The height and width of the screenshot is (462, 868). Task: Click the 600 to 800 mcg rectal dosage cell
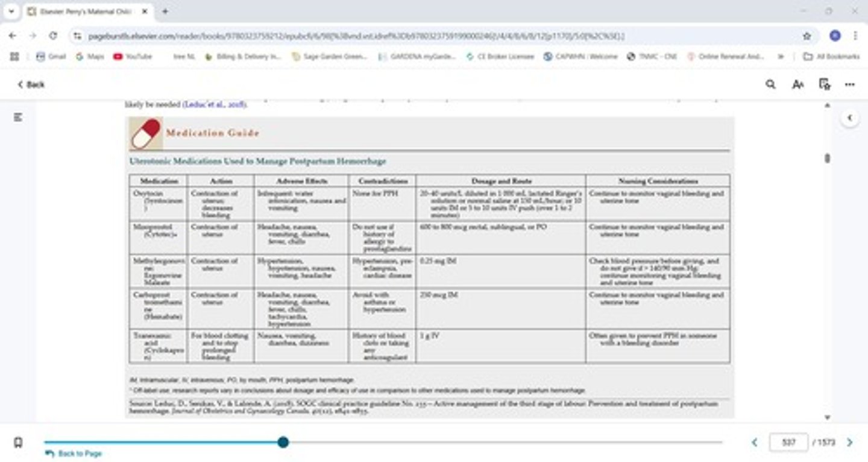point(500,238)
